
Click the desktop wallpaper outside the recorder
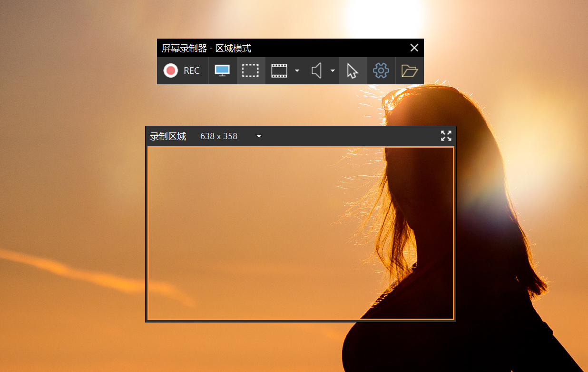pos(71,191)
